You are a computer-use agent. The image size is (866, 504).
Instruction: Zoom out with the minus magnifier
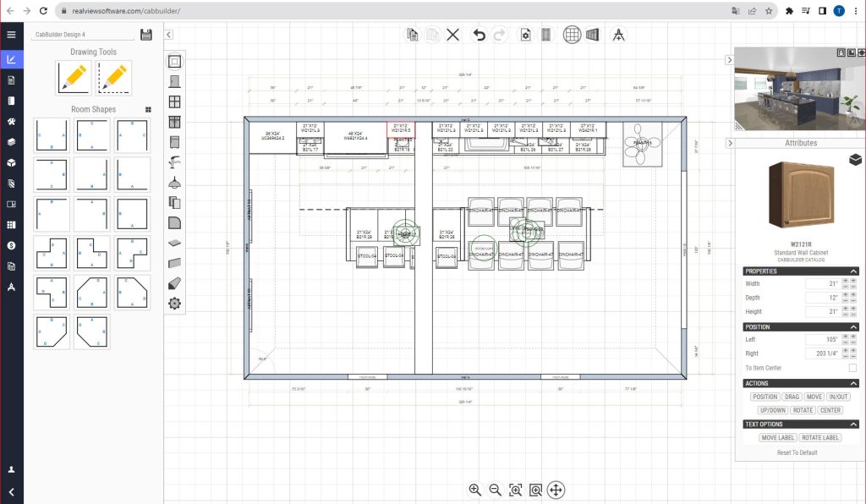click(496, 490)
